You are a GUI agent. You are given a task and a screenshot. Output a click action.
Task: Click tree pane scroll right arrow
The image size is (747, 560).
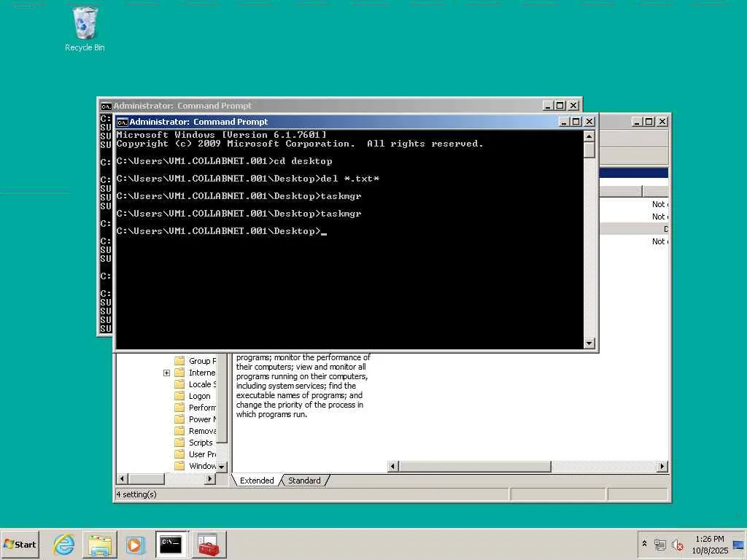click(209, 478)
